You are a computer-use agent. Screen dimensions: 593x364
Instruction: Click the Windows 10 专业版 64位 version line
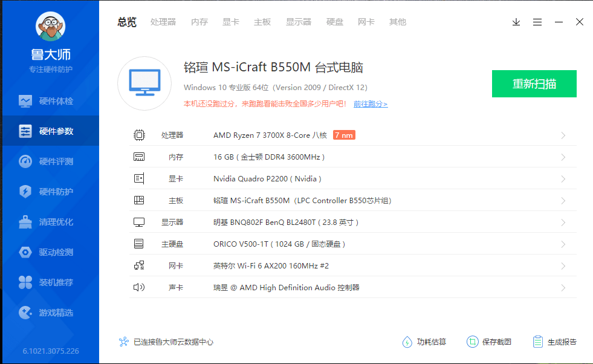click(x=275, y=88)
